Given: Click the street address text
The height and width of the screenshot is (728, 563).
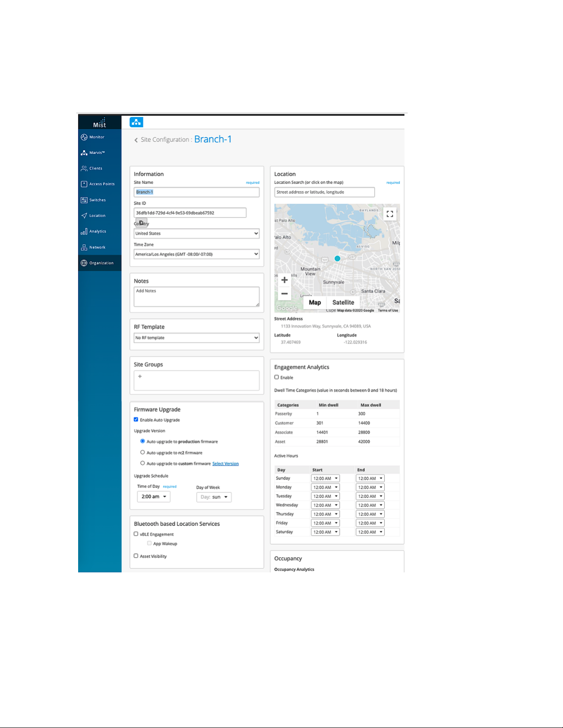Looking at the screenshot, I should tap(326, 326).
